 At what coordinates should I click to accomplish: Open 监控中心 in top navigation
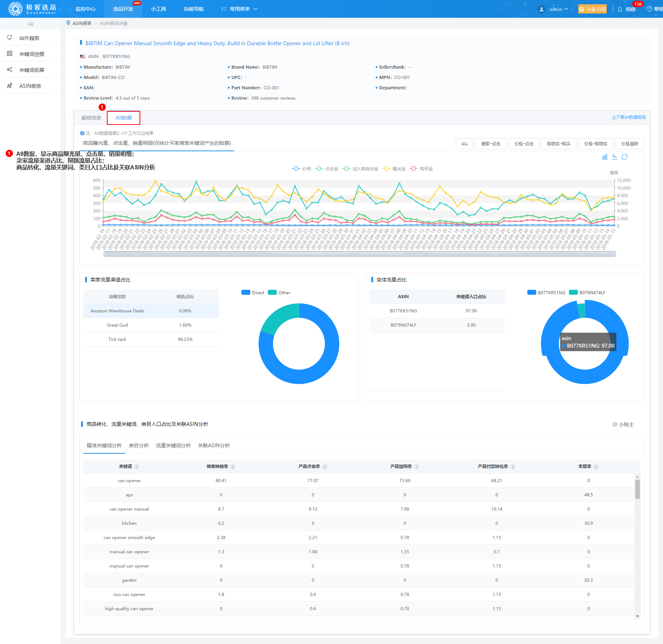[x=85, y=9]
